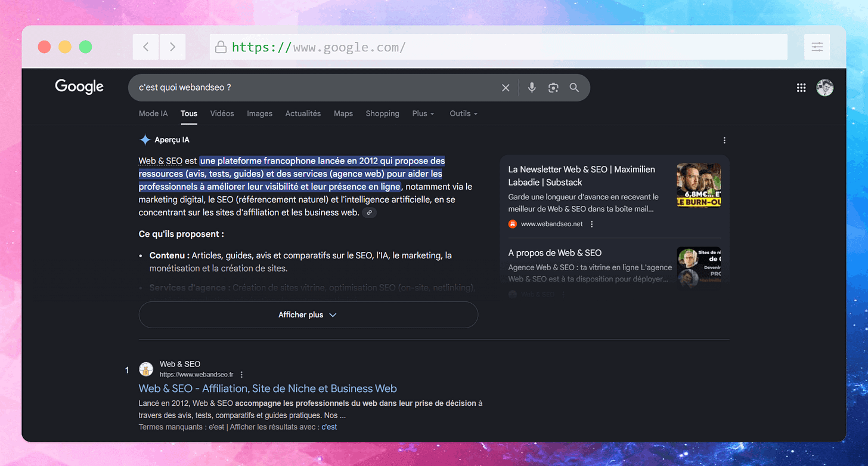
Task: Click the link chip after the AI overview text
Action: pyautogui.click(x=369, y=212)
